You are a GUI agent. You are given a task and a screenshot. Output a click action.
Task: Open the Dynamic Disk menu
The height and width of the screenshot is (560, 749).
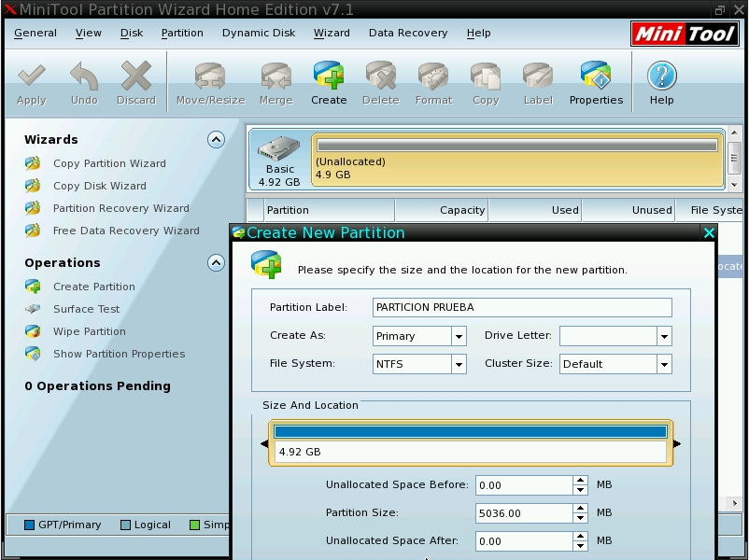click(258, 33)
